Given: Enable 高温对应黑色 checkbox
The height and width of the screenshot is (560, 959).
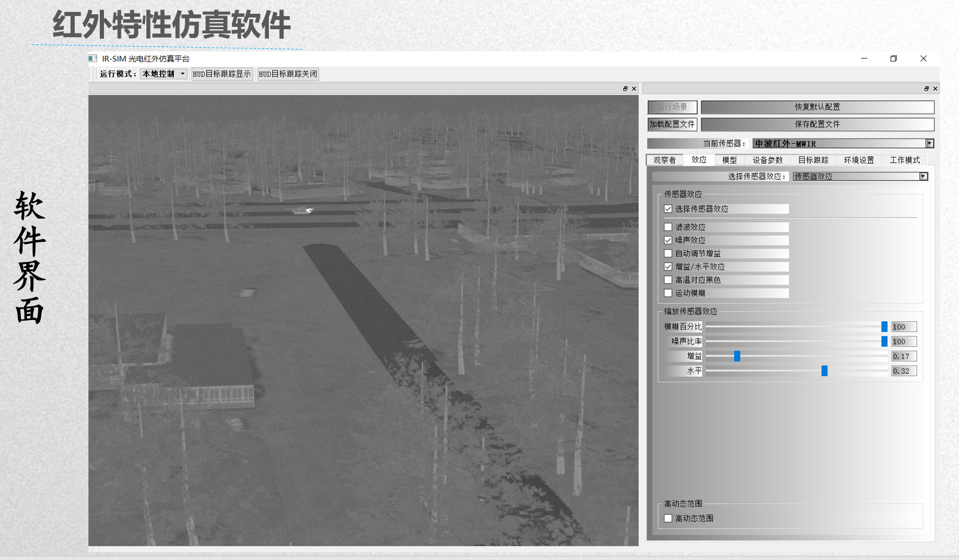Looking at the screenshot, I should coord(668,279).
